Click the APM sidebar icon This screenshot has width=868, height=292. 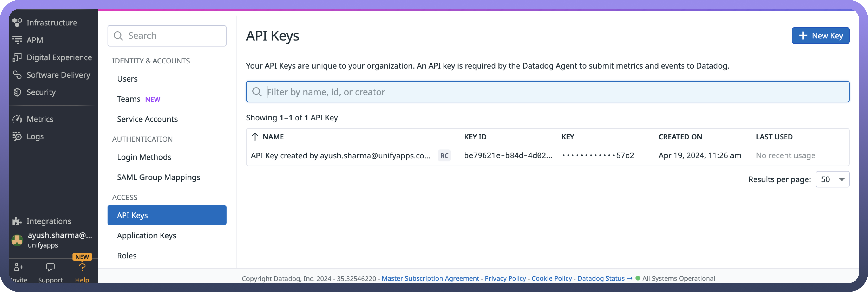click(x=17, y=40)
